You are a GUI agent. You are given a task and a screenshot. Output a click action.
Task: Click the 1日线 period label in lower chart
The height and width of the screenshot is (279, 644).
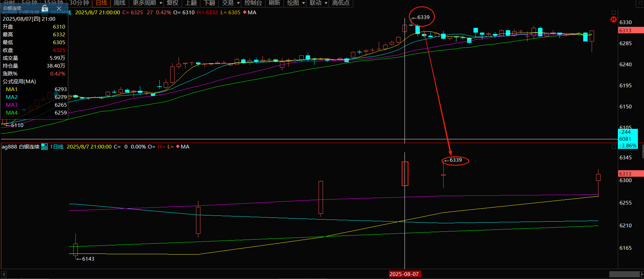57,147
